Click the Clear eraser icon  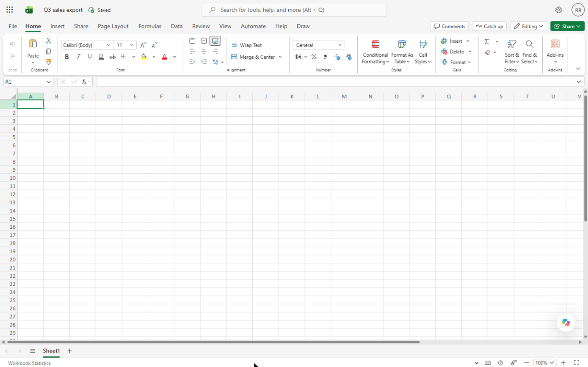tap(487, 52)
